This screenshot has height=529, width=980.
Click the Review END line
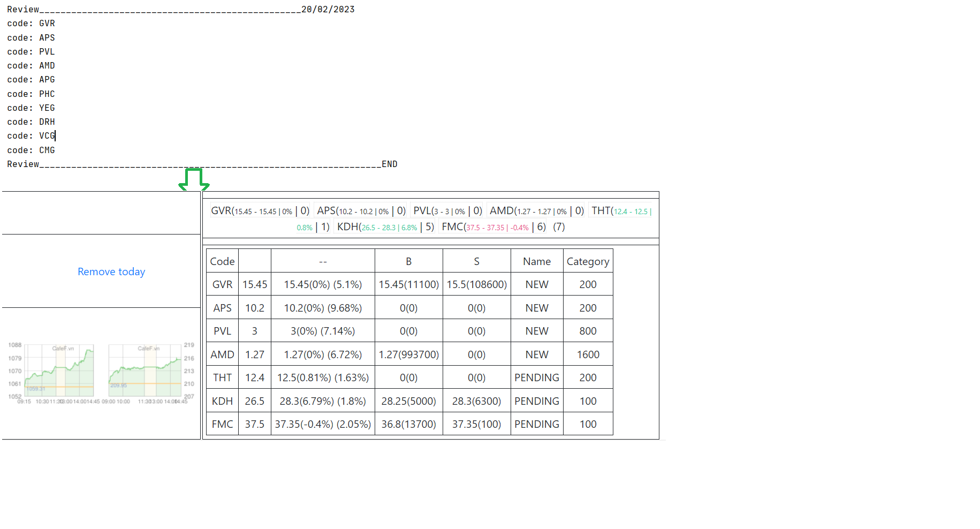pos(202,164)
